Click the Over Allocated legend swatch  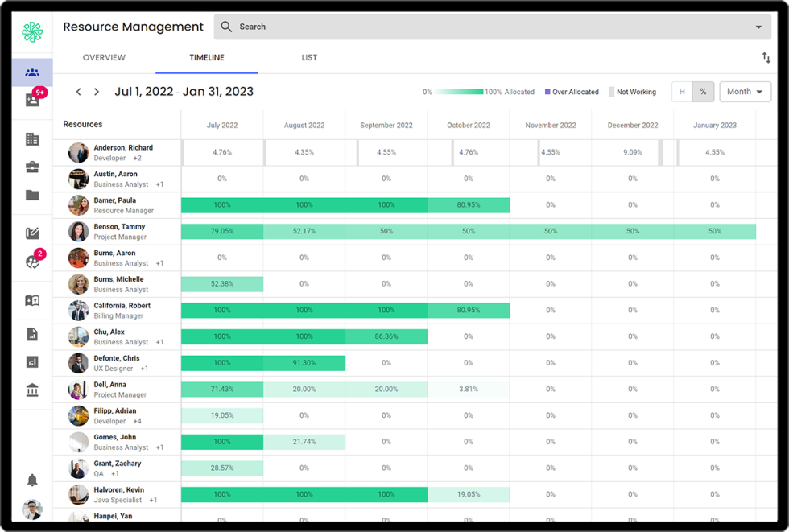tap(547, 92)
